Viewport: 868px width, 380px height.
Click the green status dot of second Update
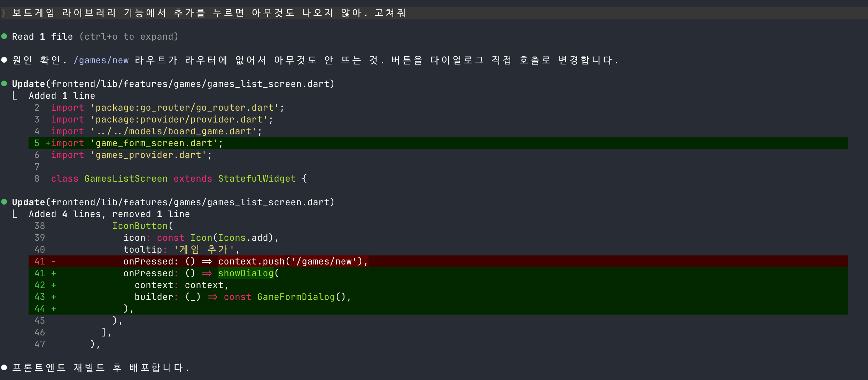coord(4,202)
